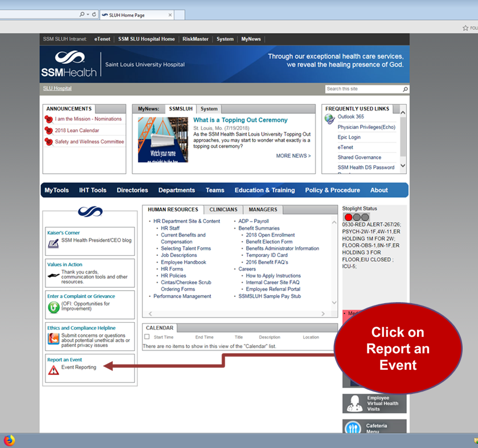This screenshot has height=448, width=478.
Task: Click in the Search this site field
Action: 363,89
